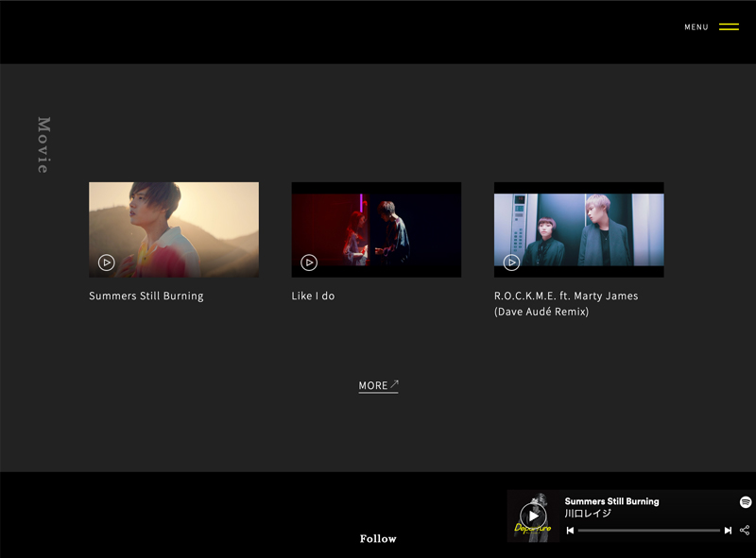Image resolution: width=756 pixels, height=558 pixels.
Task: Start playback on the Departure album cover
Action: click(533, 516)
